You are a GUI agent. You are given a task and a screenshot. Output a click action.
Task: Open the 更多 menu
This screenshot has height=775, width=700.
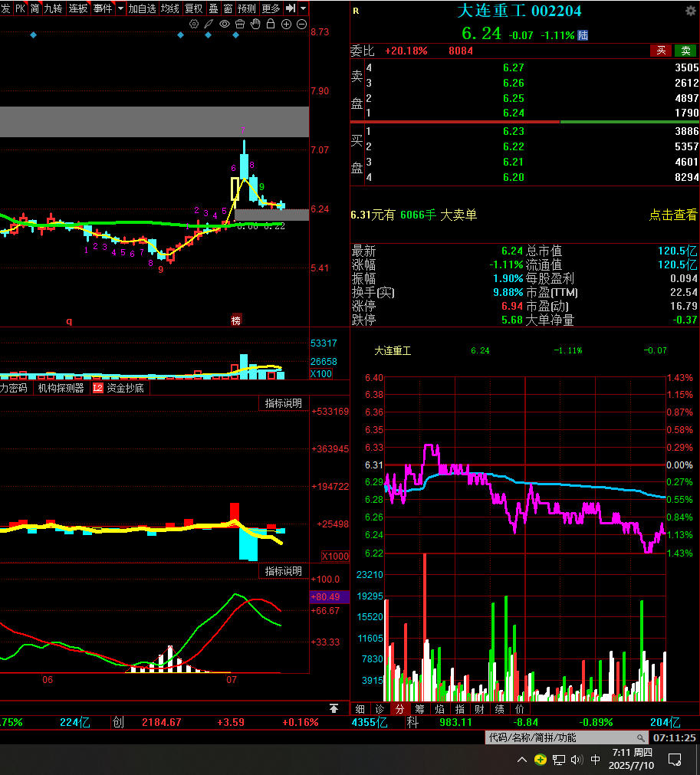tap(271, 8)
